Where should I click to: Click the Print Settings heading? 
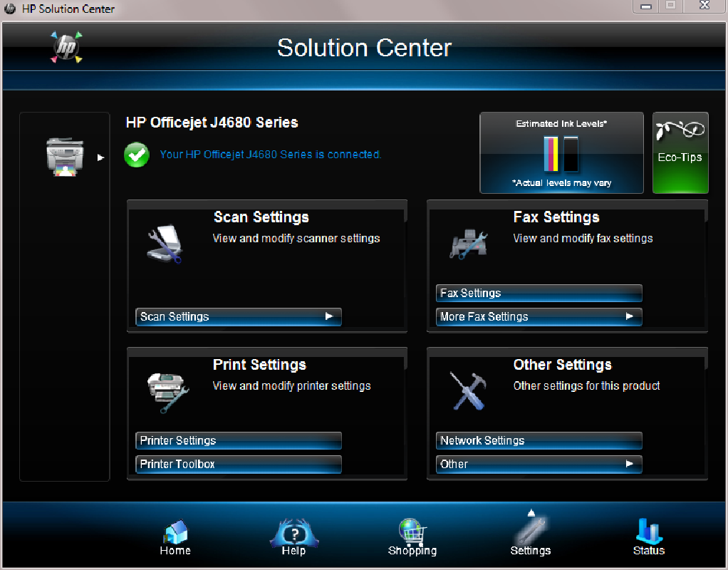[x=259, y=365]
